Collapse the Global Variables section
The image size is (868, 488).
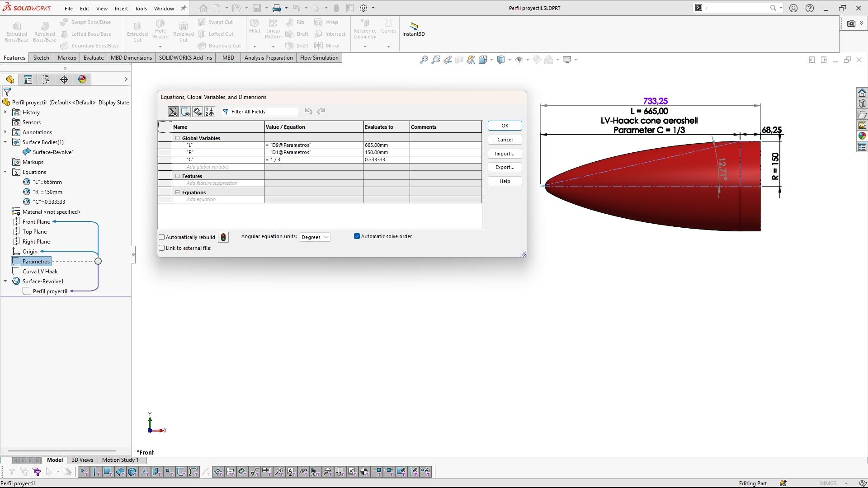click(178, 138)
